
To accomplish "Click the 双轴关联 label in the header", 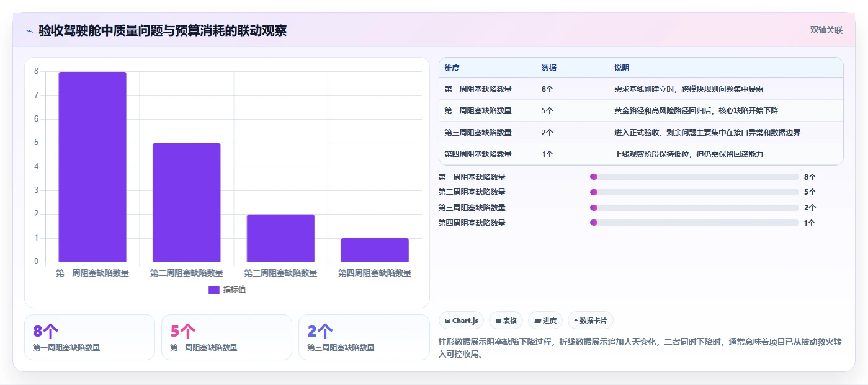I will click(826, 30).
